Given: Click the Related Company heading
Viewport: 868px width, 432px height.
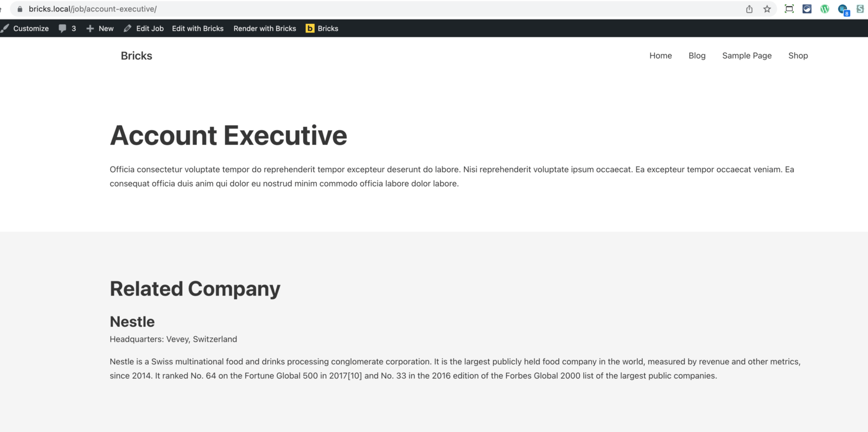Looking at the screenshot, I should [x=195, y=289].
